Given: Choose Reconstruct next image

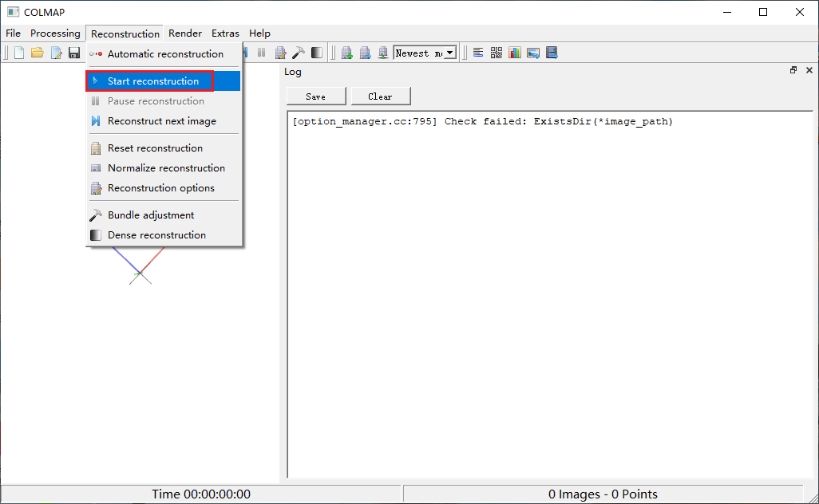Looking at the screenshot, I should [x=164, y=121].
